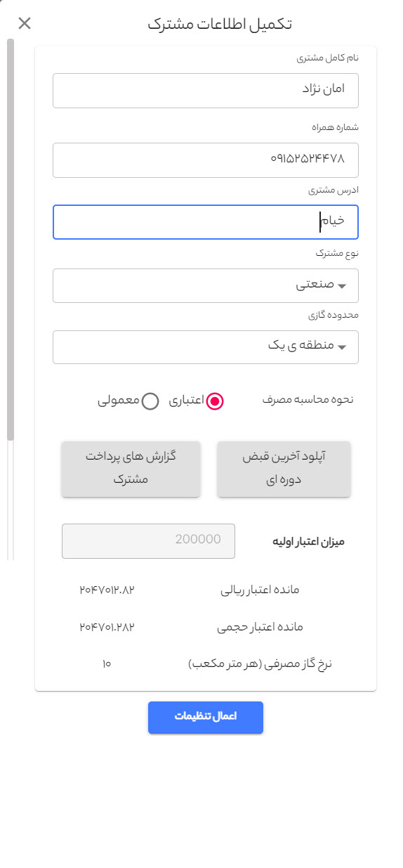Click the نرخ گاز مصرفی label

tap(260, 663)
